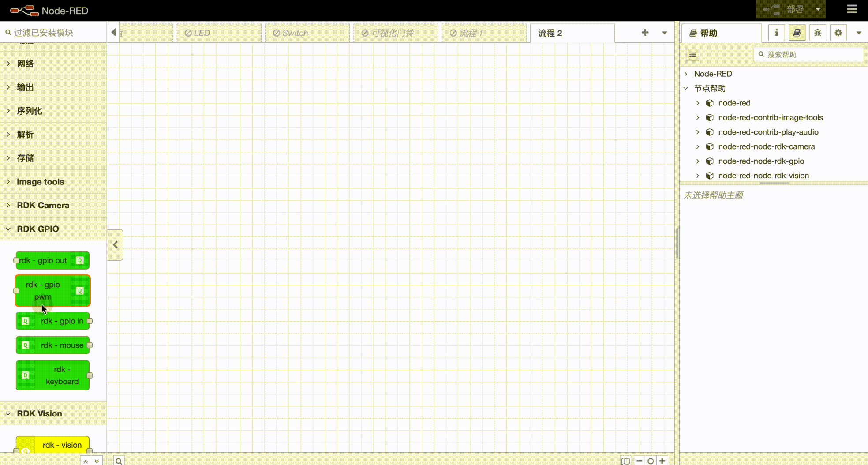
Task: Hide the palette with the chevron handle
Action: (115, 245)
